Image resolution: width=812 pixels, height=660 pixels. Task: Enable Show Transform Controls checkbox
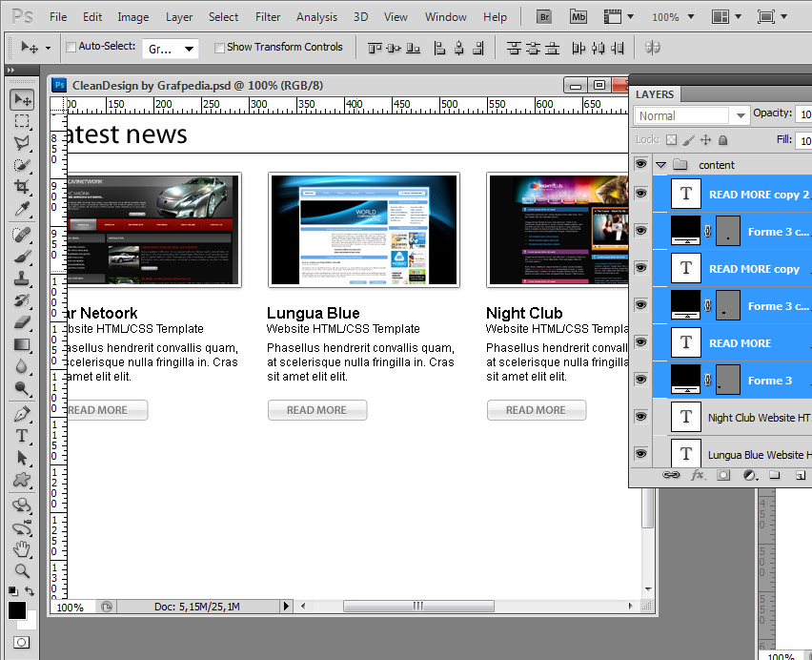(x=219, y=48)
